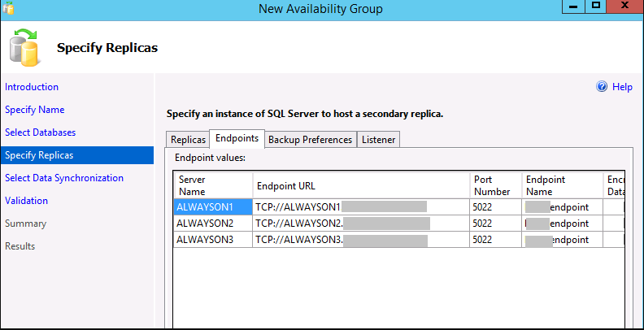644x330 pixels.
Task: Go to the Introduction wizard page
Action: [32, 87]
